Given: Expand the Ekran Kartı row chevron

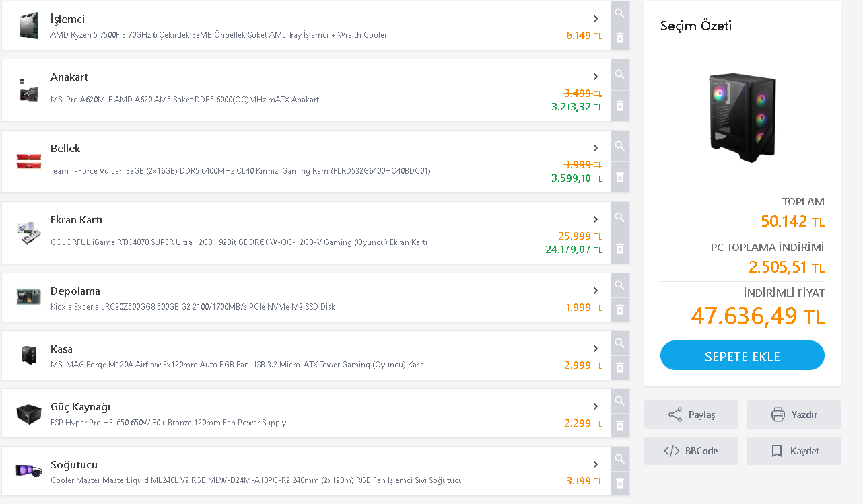Looking at the screenshot, I should 596,219.
